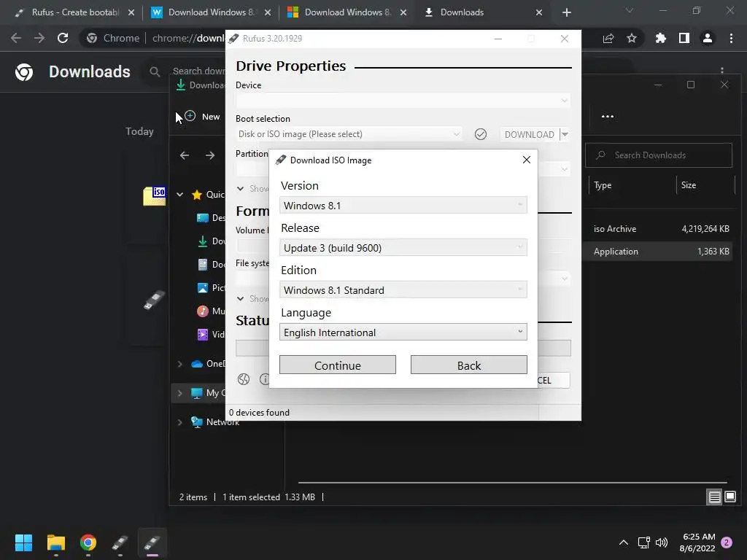Click Chrome forward arrow

coord(39,38)
